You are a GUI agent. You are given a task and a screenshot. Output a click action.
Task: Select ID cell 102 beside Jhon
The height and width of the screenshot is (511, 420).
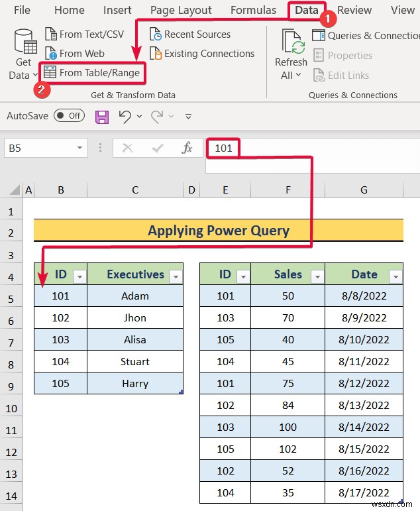[x=60, y=317]
